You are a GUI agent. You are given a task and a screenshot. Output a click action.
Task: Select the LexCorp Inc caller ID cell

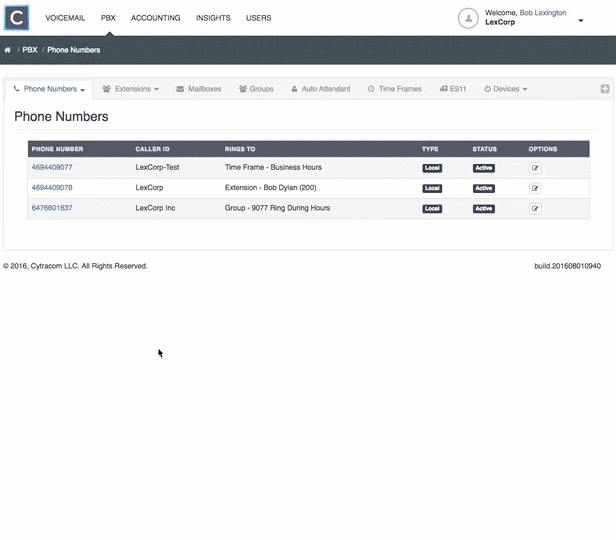(155, 208)
